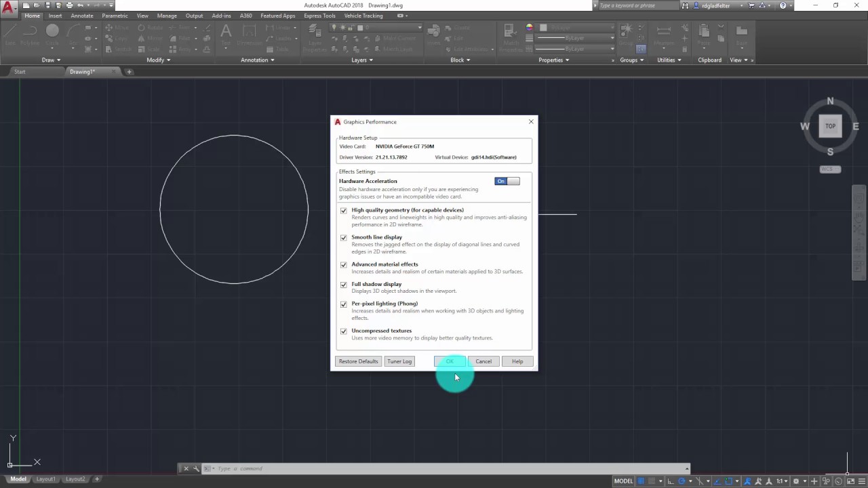Uncheck Full shadow display checkbox
This screenshot has height=488, width=868.
pos(343,285)
